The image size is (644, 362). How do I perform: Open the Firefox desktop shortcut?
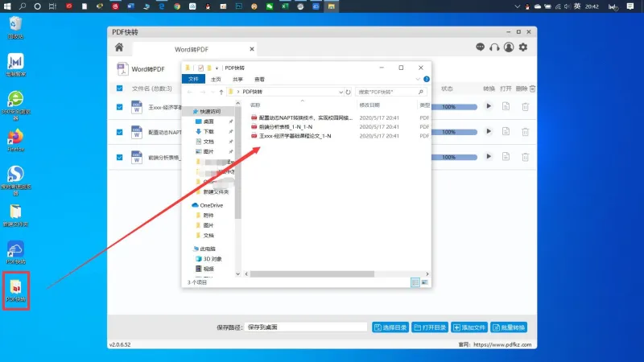[x=15, y=140]
